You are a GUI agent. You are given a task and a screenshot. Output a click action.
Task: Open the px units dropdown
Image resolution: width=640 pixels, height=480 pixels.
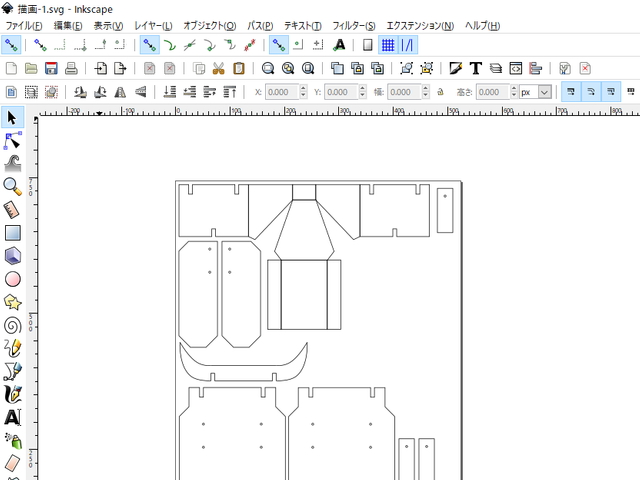[x=544, y=92]
